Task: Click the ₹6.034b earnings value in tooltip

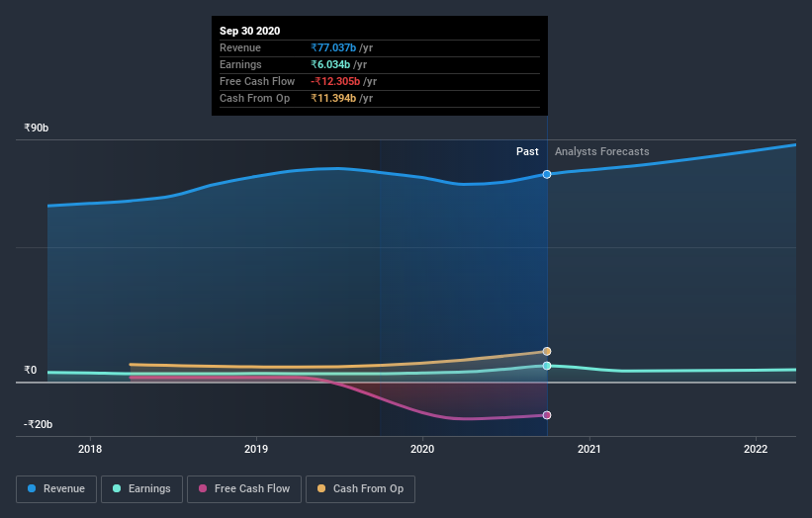Action: point(330,64)
